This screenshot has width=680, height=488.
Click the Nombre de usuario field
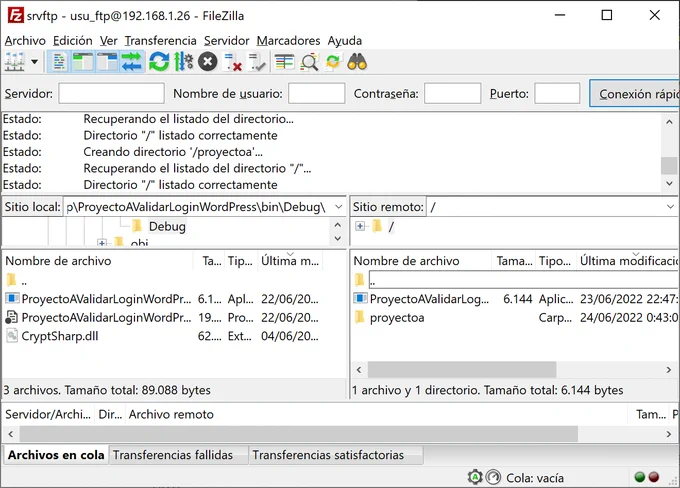pos(317,93)
